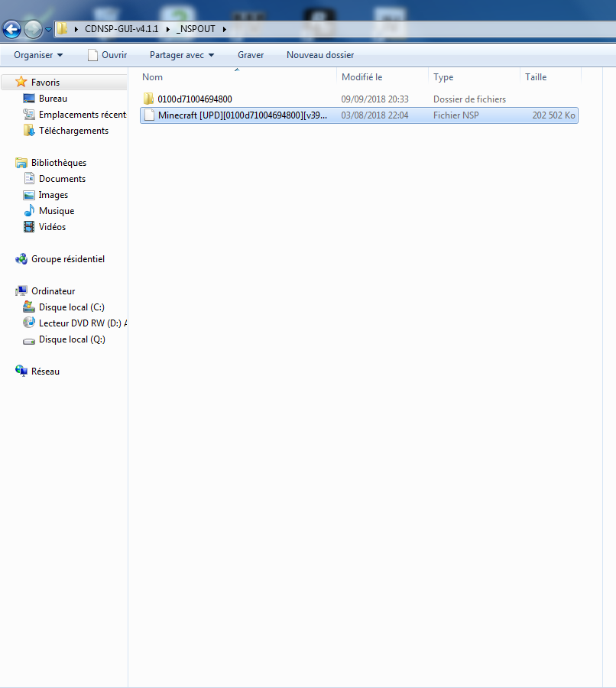Click the Bureau desktop icon
The image size is (616, 688).
(29, 99)
